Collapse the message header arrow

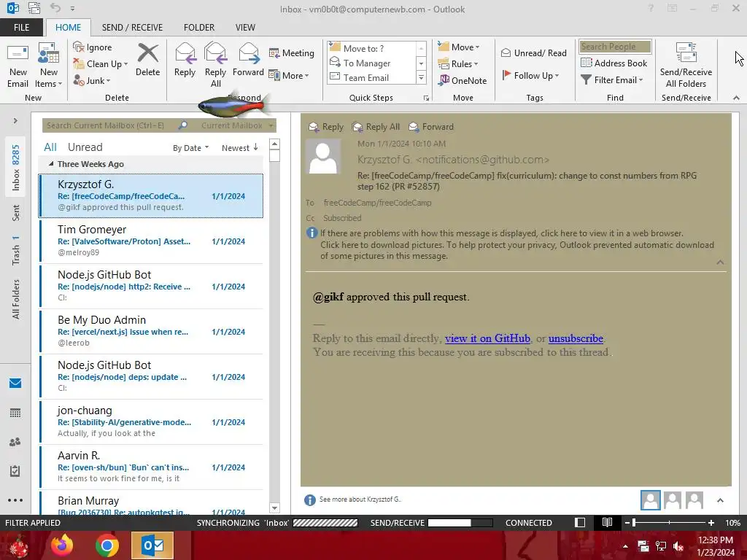click(720, 262)
